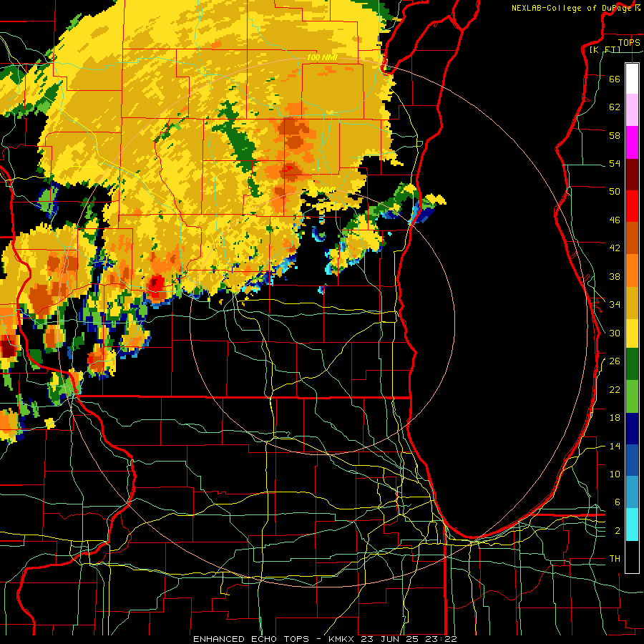Click the 38 value on the scale

(x=615, y=277)
